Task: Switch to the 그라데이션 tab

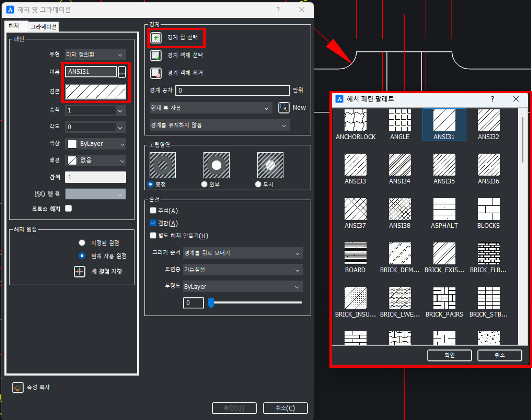Action: (44, 27)
